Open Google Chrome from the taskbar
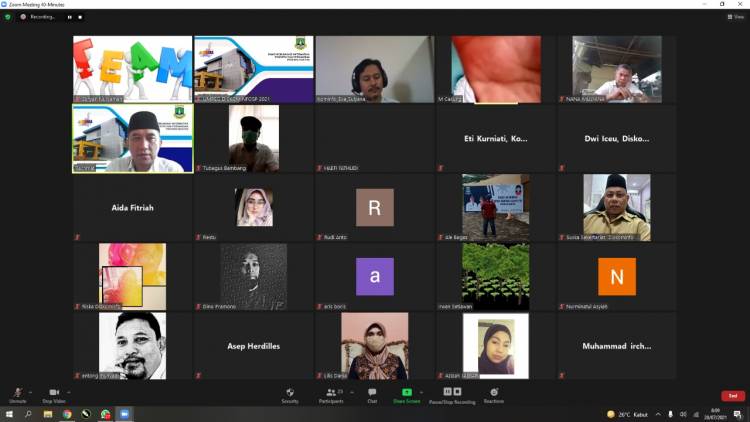The width and height of the screenshot is (750, 422). pos(67,414)
